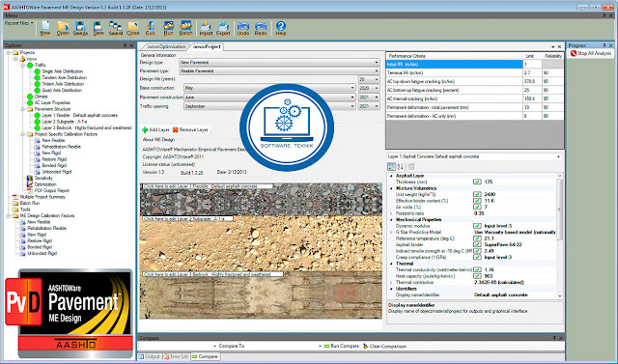Toggle the Effective binder content checkbox
Image resolution: width=618 pixels, height=364 pixels.
point(477,201)
